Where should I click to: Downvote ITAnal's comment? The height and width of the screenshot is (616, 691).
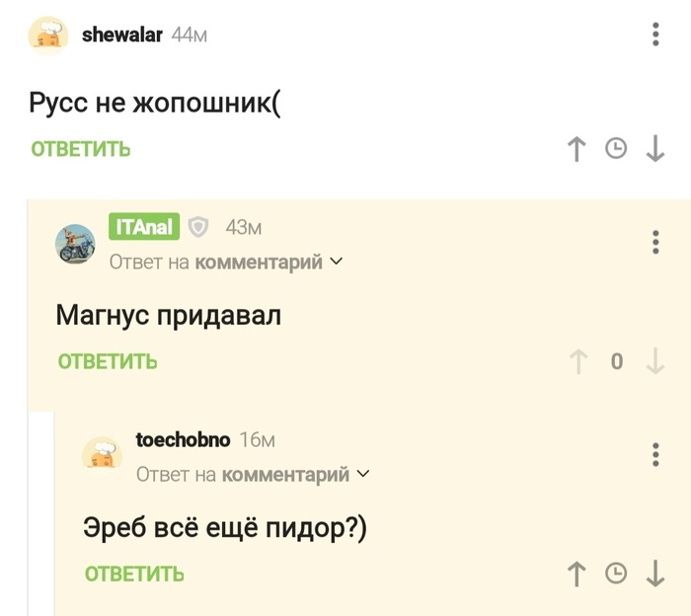coord(654,361)
